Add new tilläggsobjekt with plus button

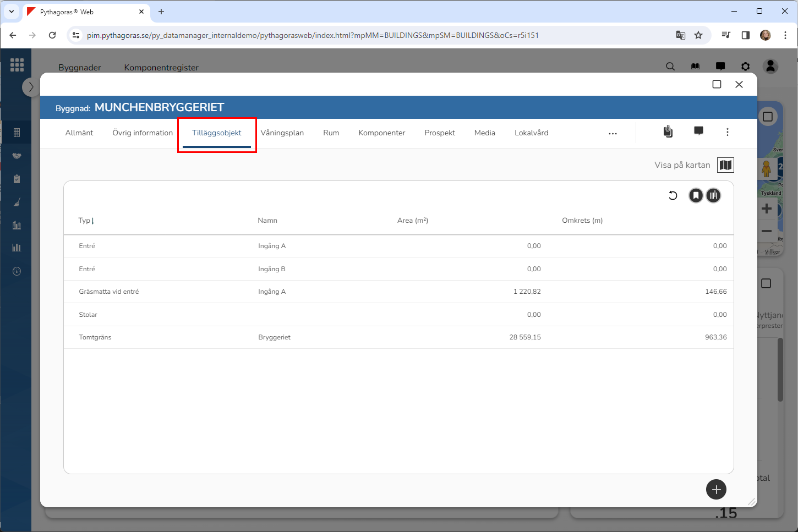tap(716, 489)
